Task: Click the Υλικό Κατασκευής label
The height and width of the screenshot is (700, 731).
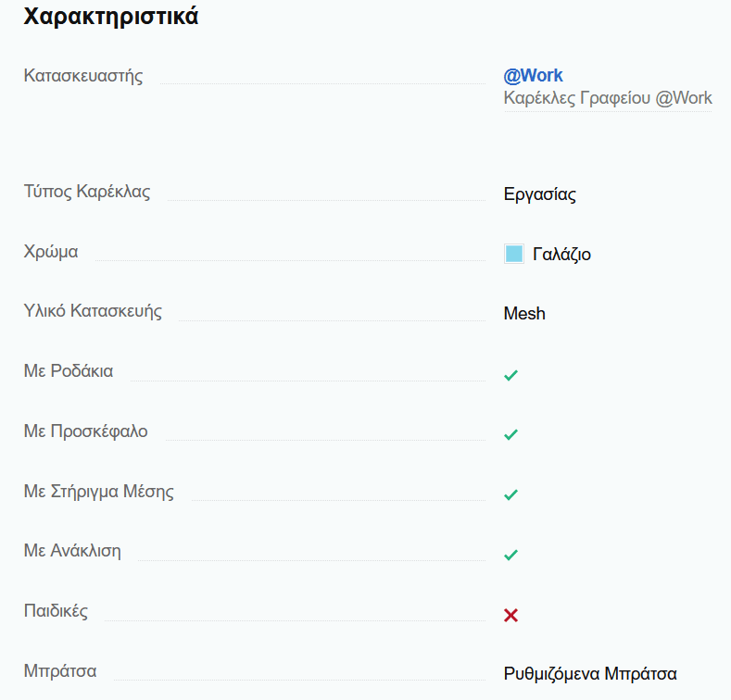Action: [x=93, y=311]
